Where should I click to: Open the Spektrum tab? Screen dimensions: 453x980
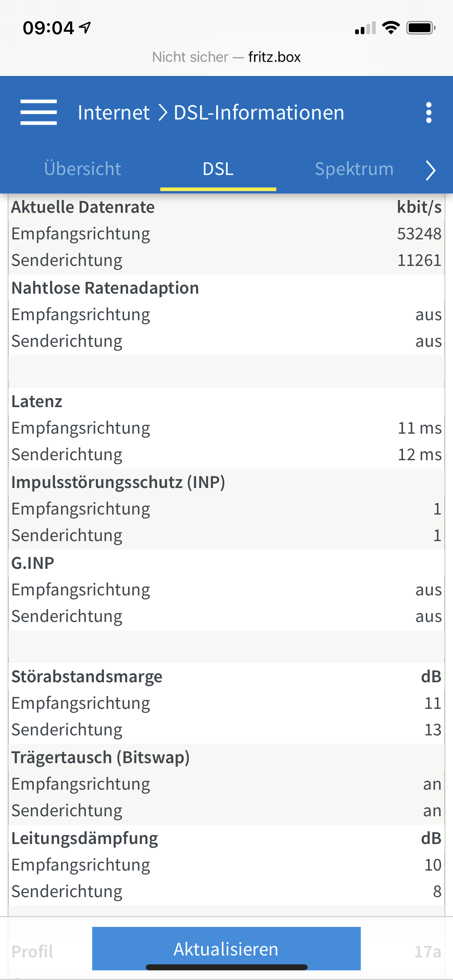(354, 169)
